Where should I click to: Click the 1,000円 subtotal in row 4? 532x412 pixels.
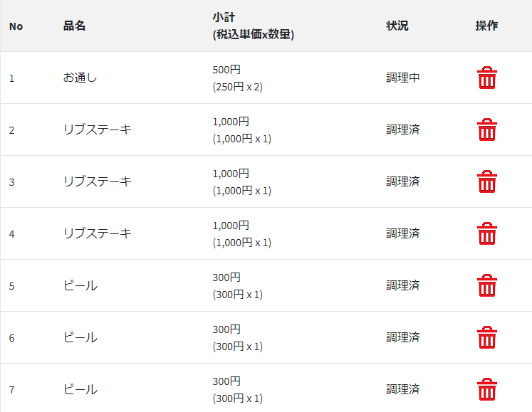point(231,226)
